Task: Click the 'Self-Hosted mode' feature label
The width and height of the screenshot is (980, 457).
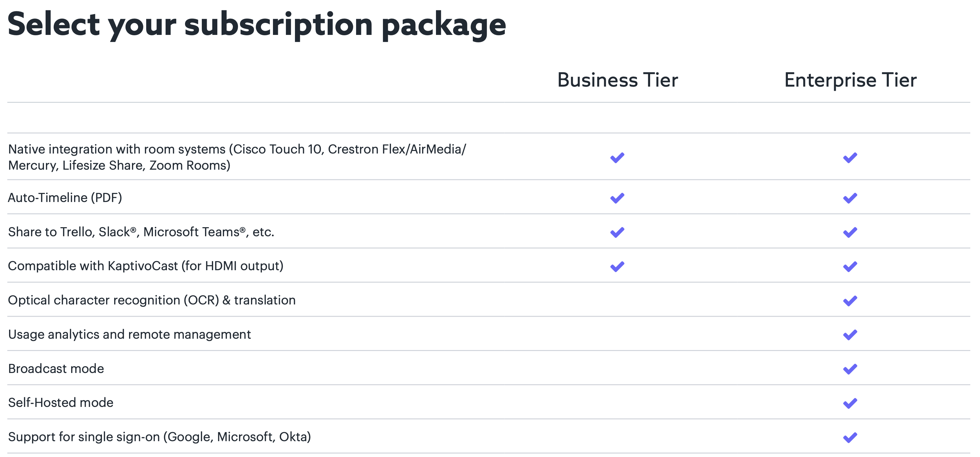Action: [x=61, y=402]
